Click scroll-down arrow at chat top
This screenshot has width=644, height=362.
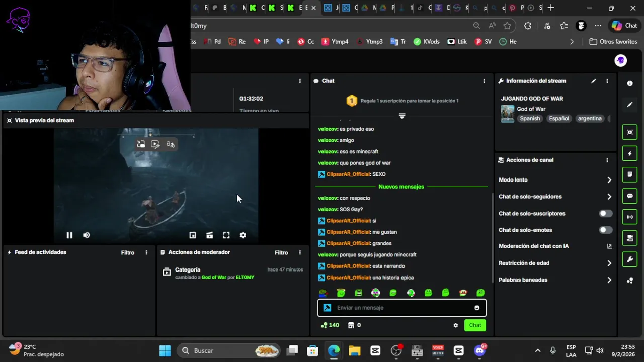click(x=402, y=116)
